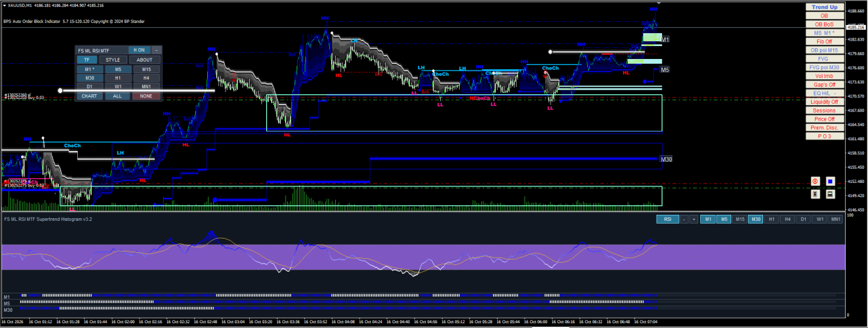Select M30 in histogram timeframe bar
The image size is (868, 328).
[x=756, y=220]
